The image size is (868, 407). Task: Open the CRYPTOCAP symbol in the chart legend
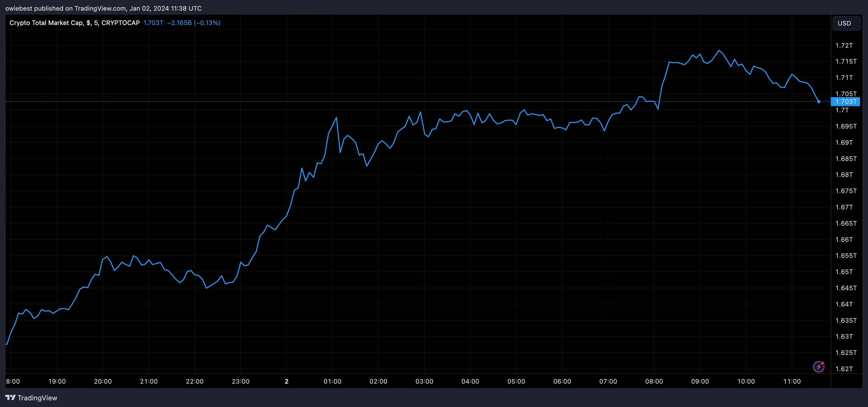pos(120,23)
